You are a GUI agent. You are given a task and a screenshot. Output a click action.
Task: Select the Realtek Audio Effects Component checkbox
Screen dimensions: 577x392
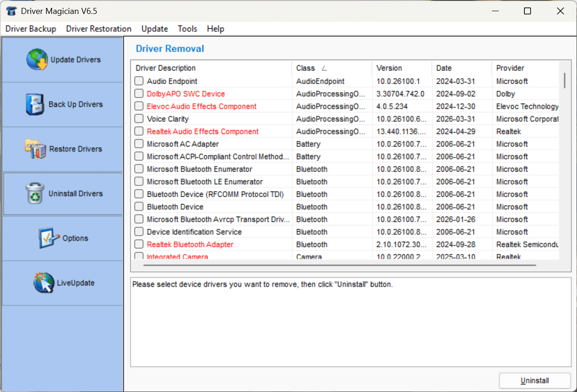click(x=139, y=131)
